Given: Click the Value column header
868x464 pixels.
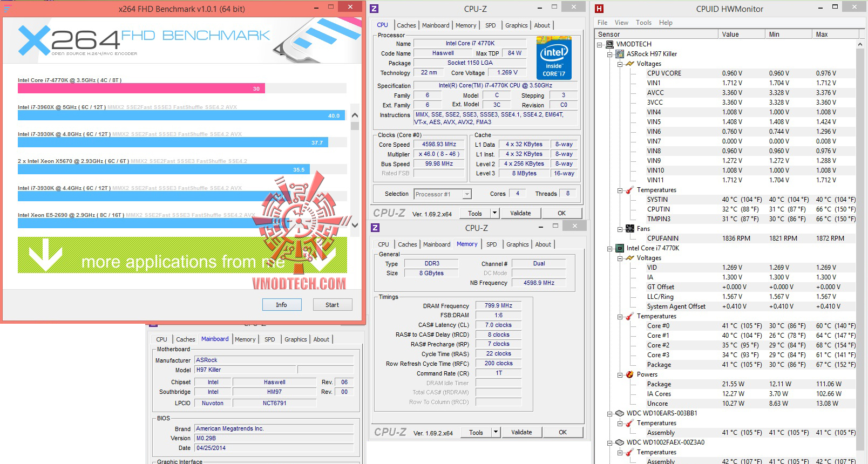Looking at the screenshot, I should [x=742, y=34].
